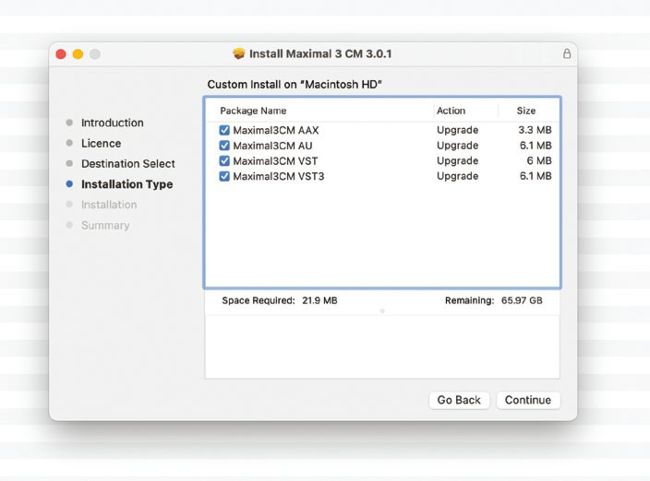Toggle the Maximal3CM AU checkbox

tap(224, 146)
